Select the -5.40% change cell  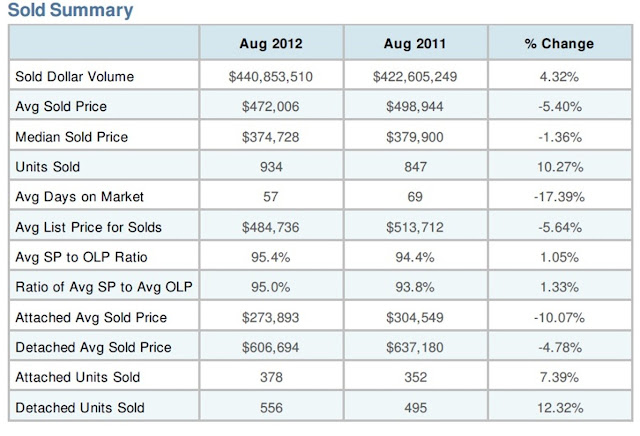point(560,107)
